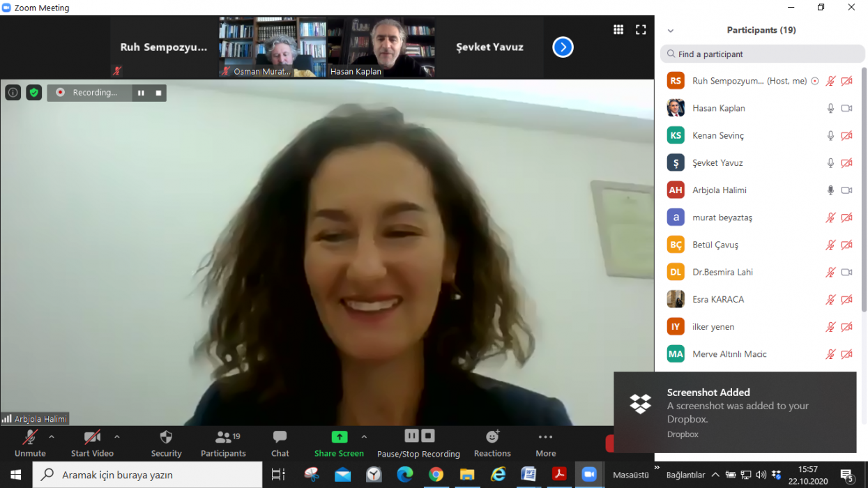Unmute your microphone
This screenshot has width=868, height=488.
coord(30,443)
